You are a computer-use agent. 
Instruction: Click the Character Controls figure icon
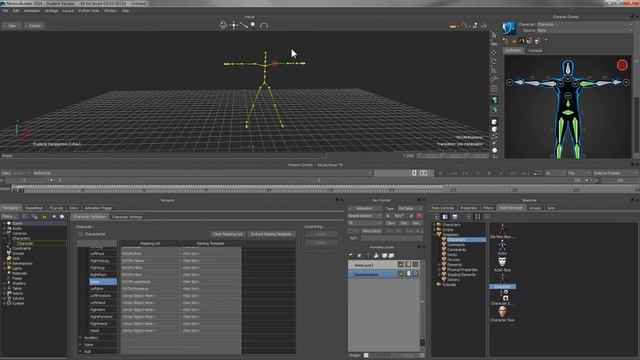coord(509,28)
